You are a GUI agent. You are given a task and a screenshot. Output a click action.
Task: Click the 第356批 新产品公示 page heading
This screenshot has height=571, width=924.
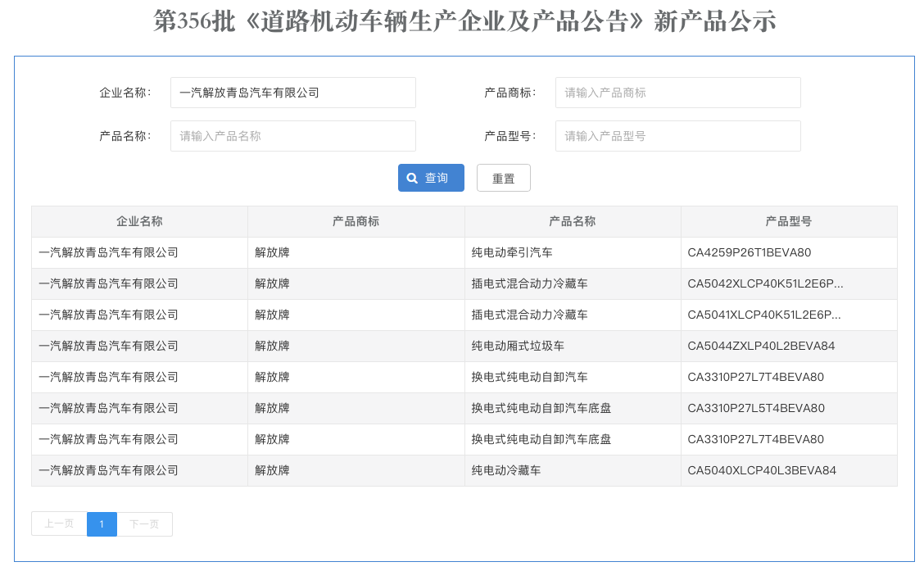coord(464,21)
